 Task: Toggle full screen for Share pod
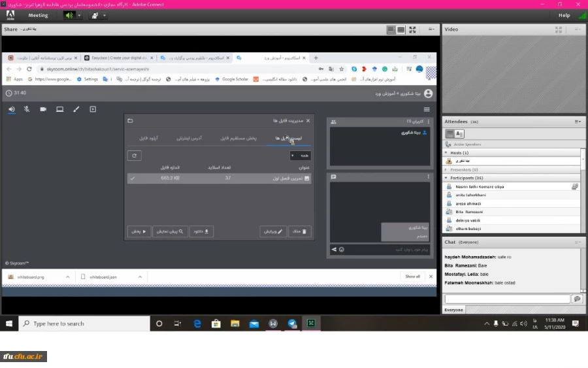[412, 29]
